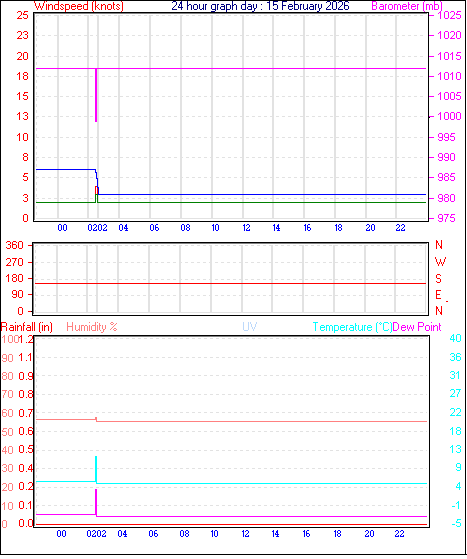The width and height of the screenshot is (467, 559).
Task: Click the 40 temperature axis value
Action: point(456,338)
